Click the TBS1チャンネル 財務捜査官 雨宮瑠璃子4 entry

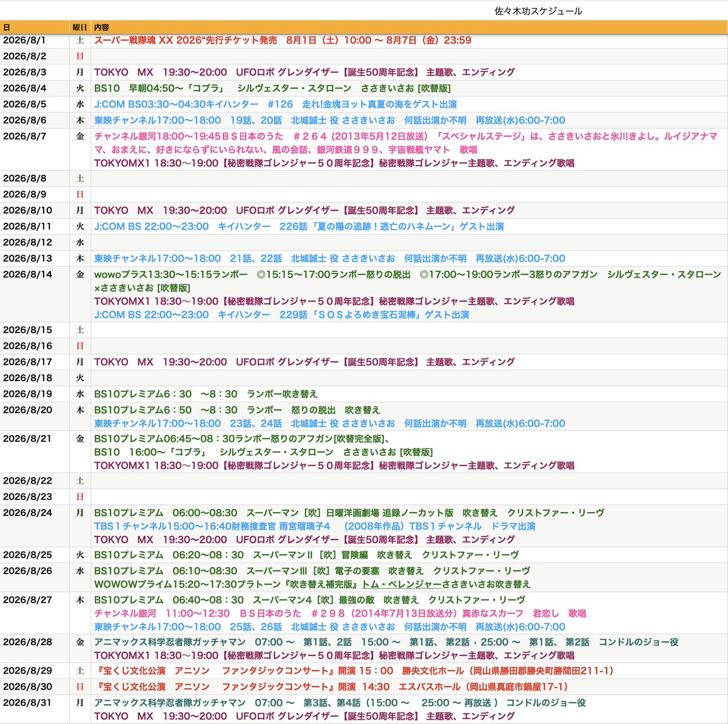tap(315, 526)
